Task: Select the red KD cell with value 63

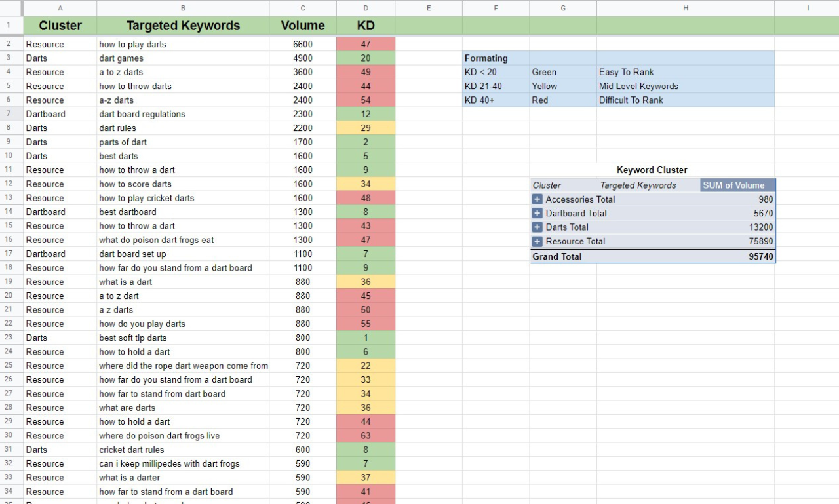Action: (x=366, y=436)
